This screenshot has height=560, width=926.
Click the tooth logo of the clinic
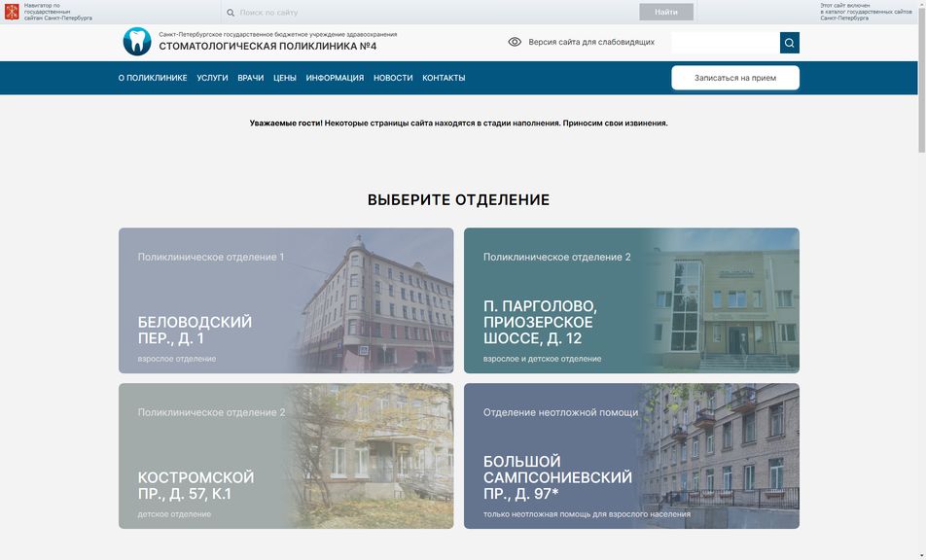pyautogui.click(x=137, y=42)
